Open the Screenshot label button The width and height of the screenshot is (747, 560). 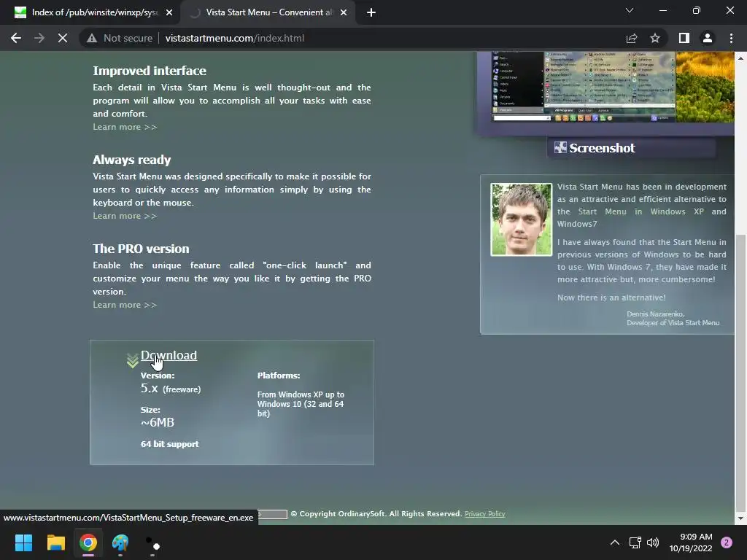tap(631, 148)
